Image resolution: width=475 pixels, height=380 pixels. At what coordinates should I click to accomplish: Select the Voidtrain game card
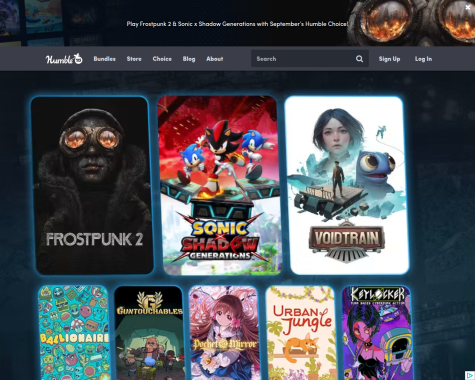tap(347, 186)
